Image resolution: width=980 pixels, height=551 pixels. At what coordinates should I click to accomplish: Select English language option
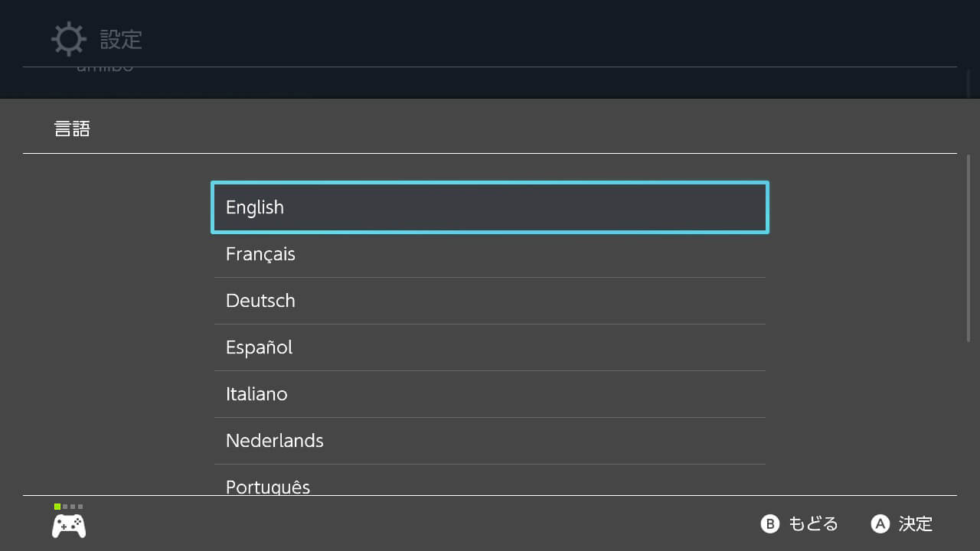click(490, 207)
